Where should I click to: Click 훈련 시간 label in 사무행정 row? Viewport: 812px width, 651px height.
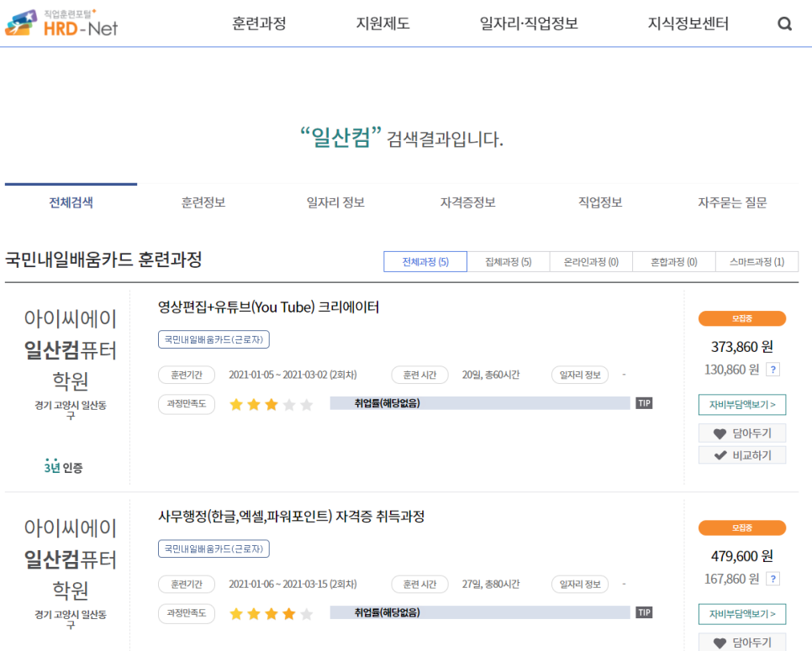pos(420,585)
